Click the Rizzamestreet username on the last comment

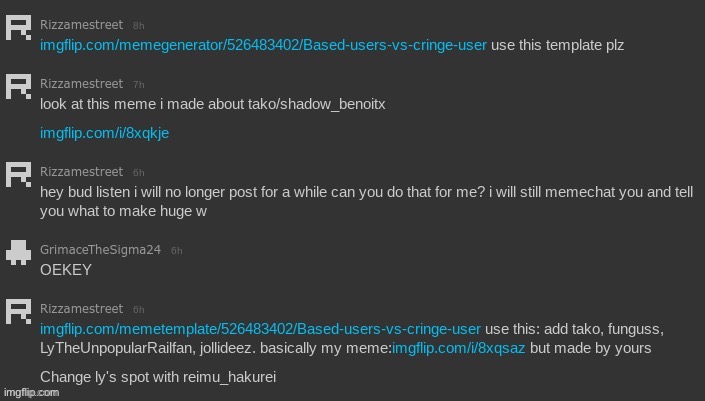82,309
